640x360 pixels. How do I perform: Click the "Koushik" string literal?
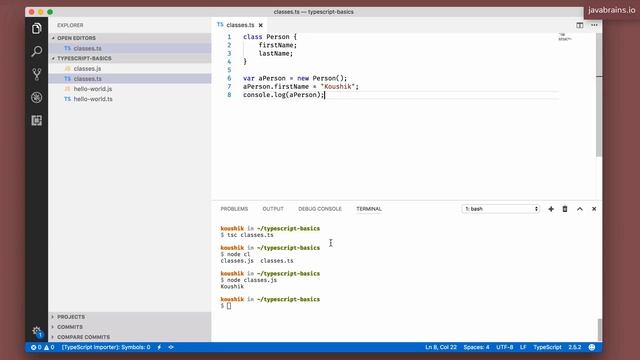(x=338, y=87)
